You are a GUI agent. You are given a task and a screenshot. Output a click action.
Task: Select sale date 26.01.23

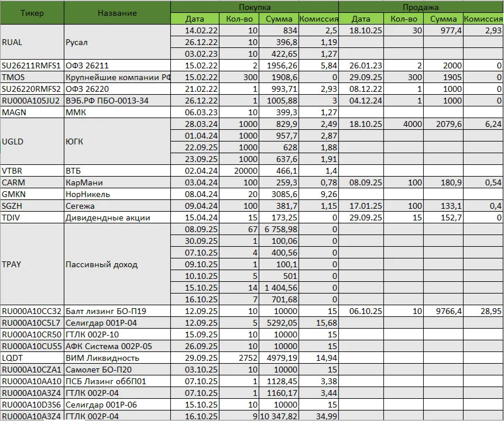pos(361,65)
